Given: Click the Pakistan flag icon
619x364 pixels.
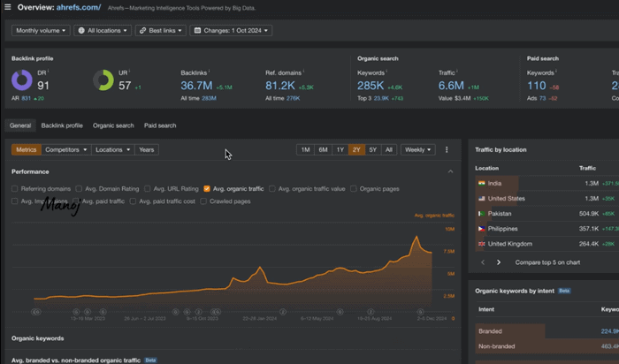Looking at the screenshot, I should pyautogui.click(x=481, y=214).
